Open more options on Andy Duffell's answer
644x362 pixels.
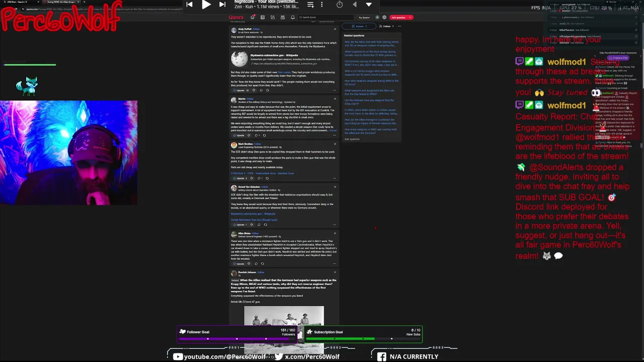click(334, 90)
